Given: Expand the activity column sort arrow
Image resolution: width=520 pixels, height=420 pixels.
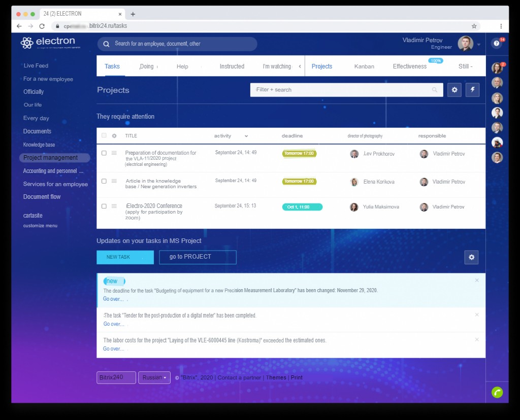Looking at the screenshot, I should (246, 136).
